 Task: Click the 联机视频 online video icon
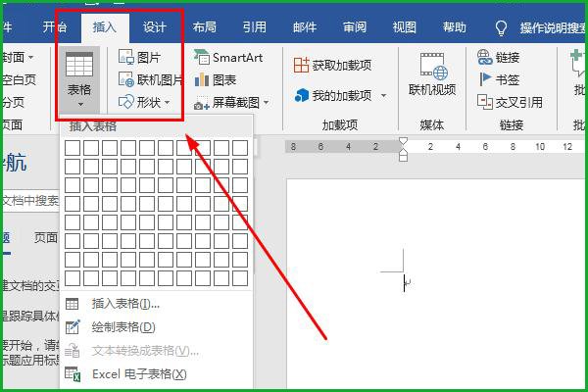pyautogui.click(x=433, y=67)
